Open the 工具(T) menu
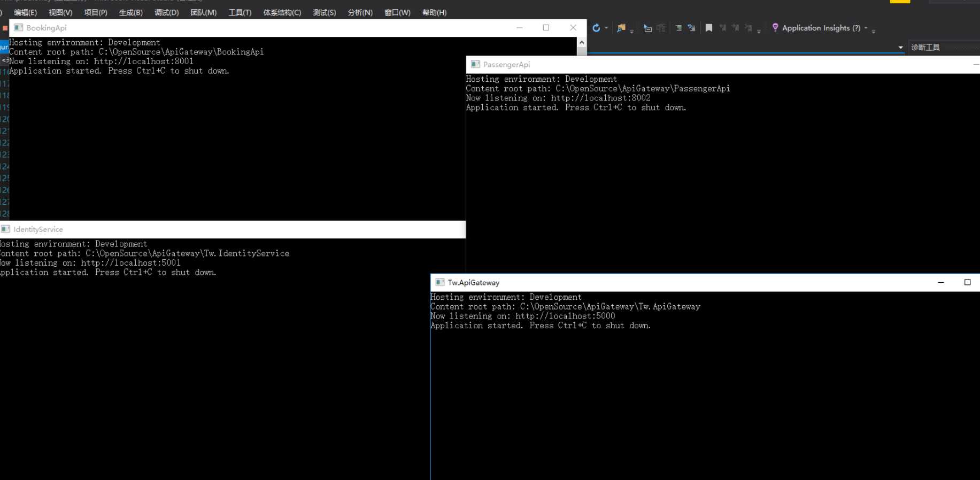 240,12
